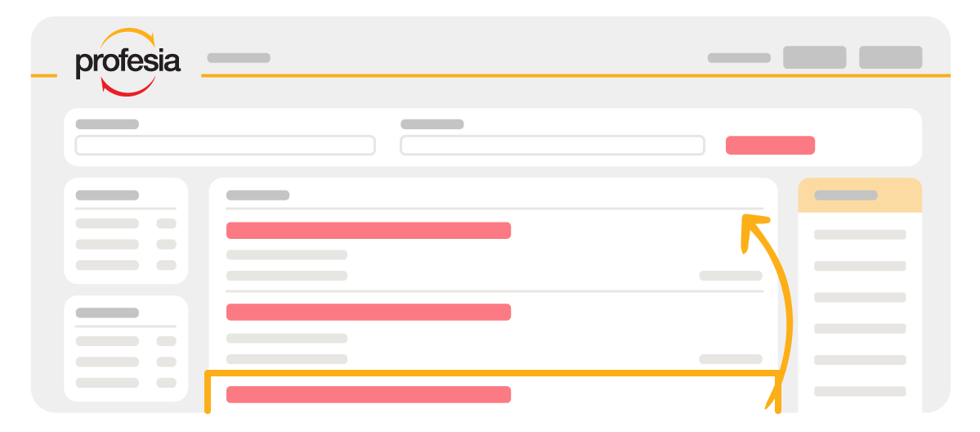The height and width of the screenshot is (432, 980).
Task: Select second filter row in upper-left panel
Action: pyautogui.click(x=126, y=244)
